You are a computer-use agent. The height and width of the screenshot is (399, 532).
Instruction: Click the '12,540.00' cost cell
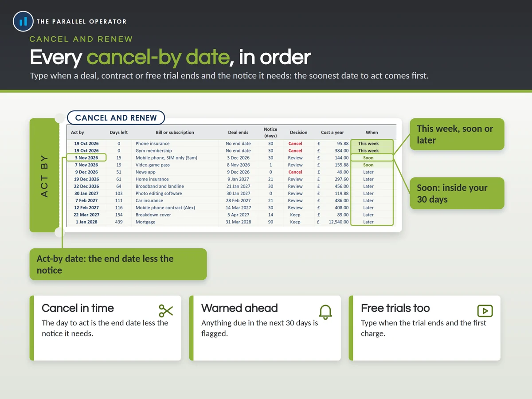338,222
